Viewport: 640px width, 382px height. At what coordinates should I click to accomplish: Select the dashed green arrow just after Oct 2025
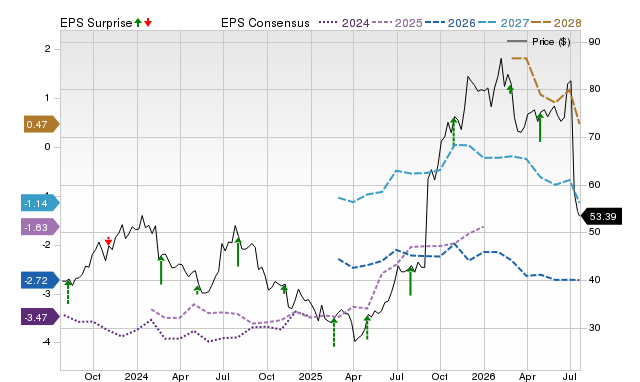point(453,132)
